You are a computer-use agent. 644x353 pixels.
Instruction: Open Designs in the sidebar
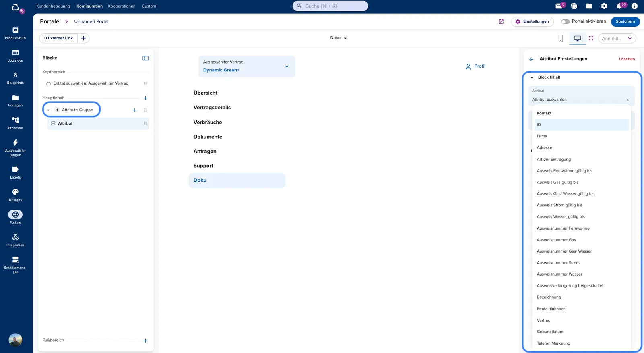[15, 195]
